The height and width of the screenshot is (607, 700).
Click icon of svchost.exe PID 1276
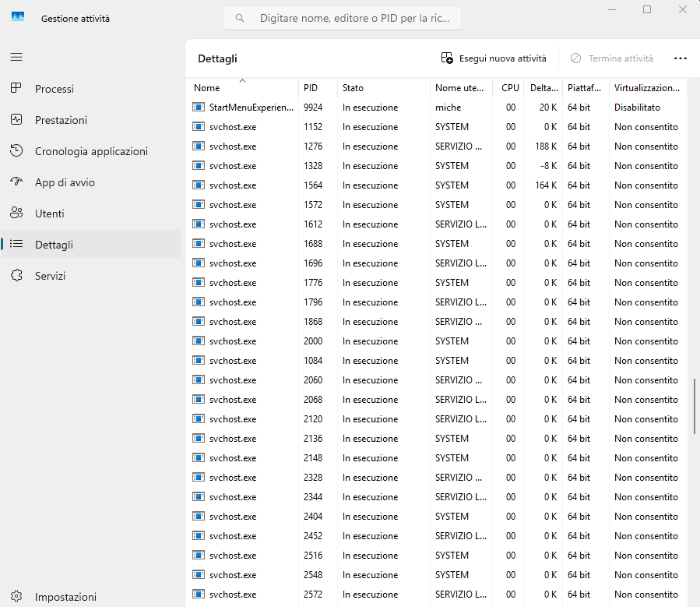(x=199, y=146)
